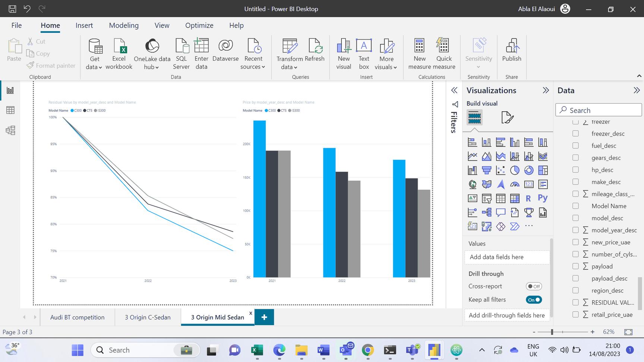This screenshot has height=362, width=644.
Task: Add a Text box
Action: coord(364,54)
